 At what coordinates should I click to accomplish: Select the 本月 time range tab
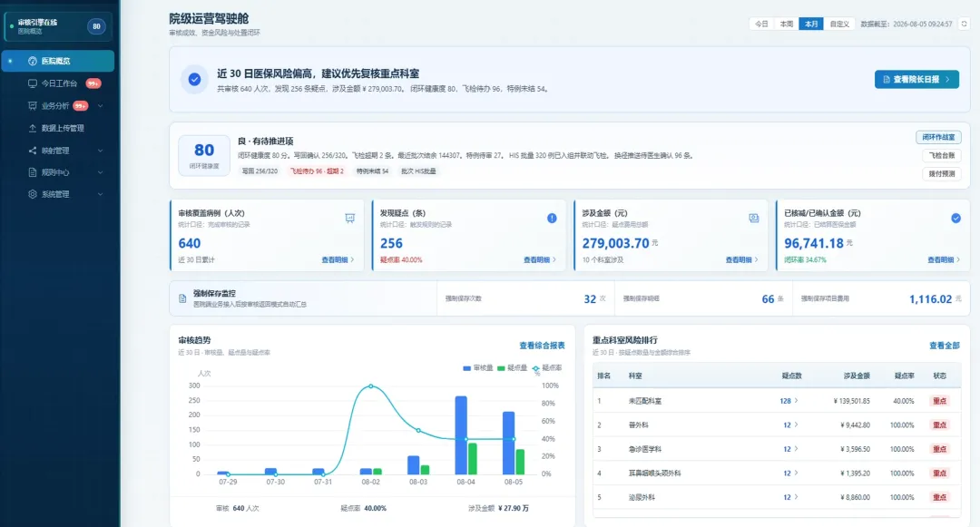point(811,24)
